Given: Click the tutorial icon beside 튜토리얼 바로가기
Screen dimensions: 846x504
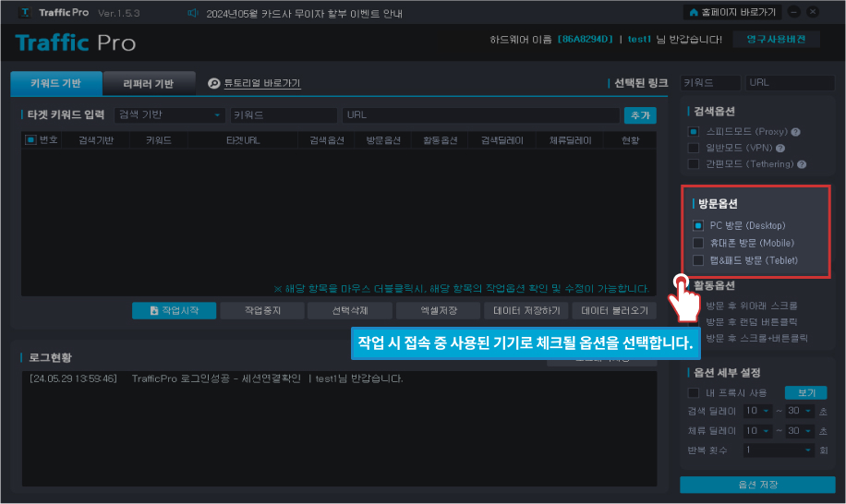Looking at the screenshot, I should point(214,83).
